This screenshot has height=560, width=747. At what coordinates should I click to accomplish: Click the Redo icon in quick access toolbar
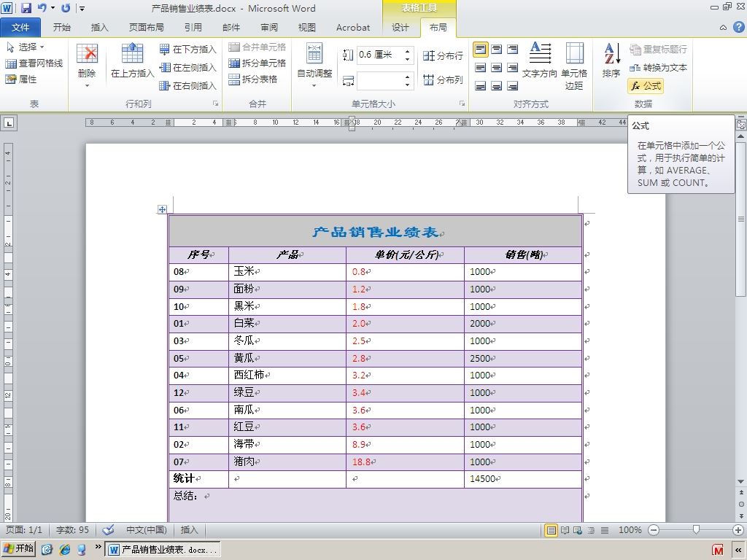tap(66, 8)
